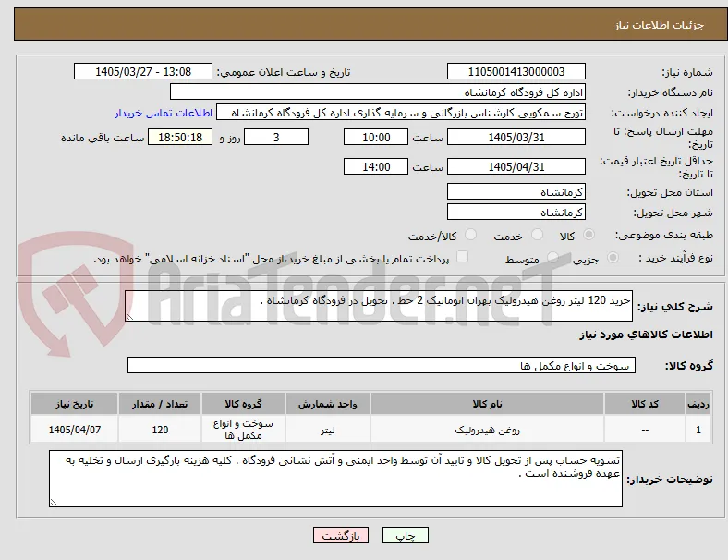This screenshot has width=728, height=560.
Task: Select the کالا radio button
Action: [x=588, y=235]
